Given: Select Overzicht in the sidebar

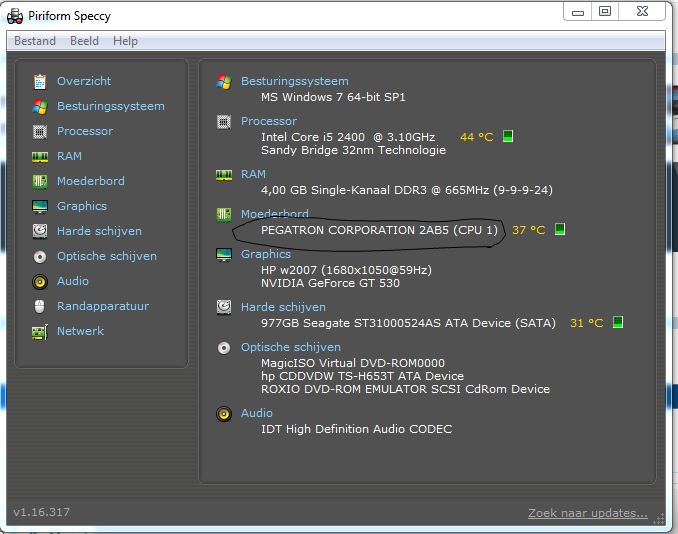Looking at the screenshot, I should pyautogui.click(x=84, y=81).
